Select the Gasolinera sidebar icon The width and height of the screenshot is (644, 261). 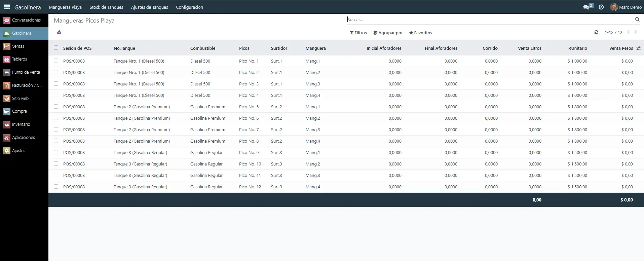(x=7, y=33)
